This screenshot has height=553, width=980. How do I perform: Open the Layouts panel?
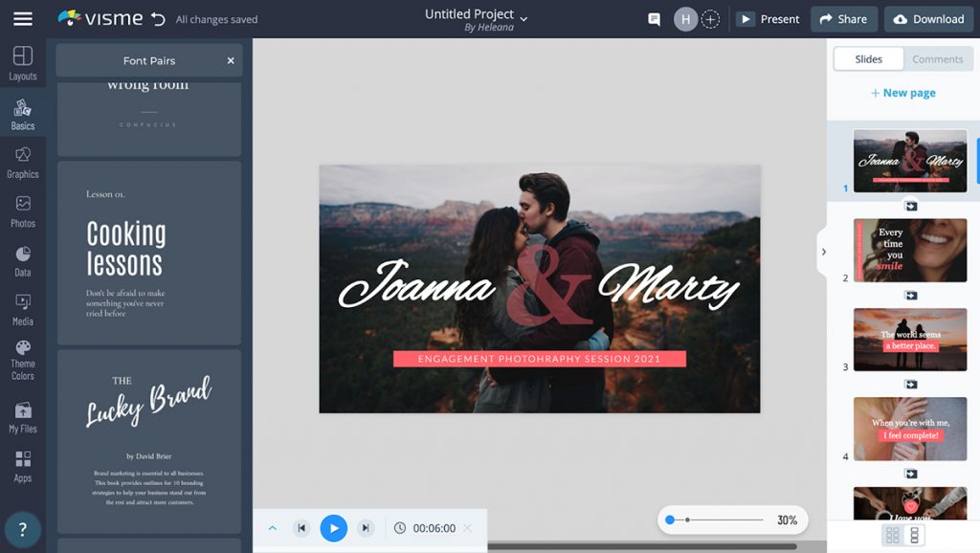tap(23, 62)
